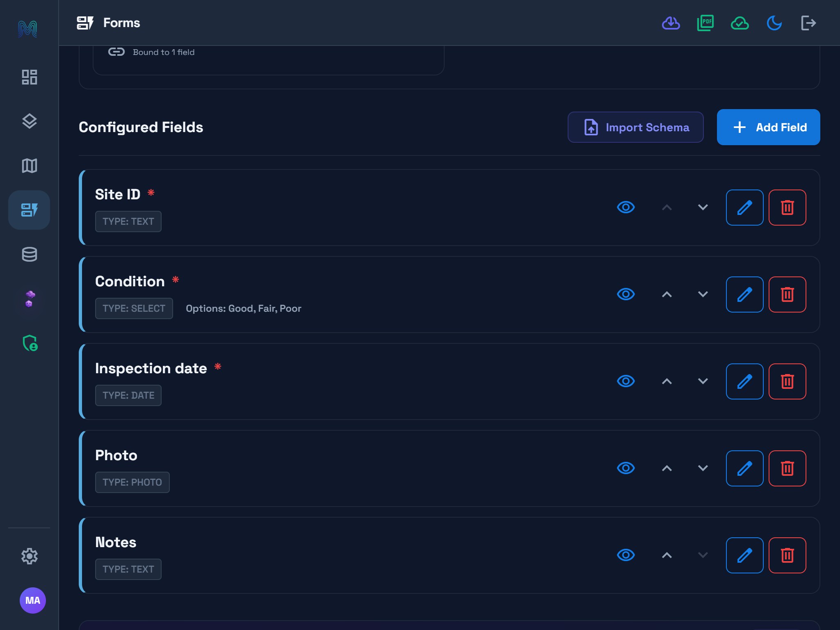
Task: Toggle visibility of Notes field
Action: point(626,555)
